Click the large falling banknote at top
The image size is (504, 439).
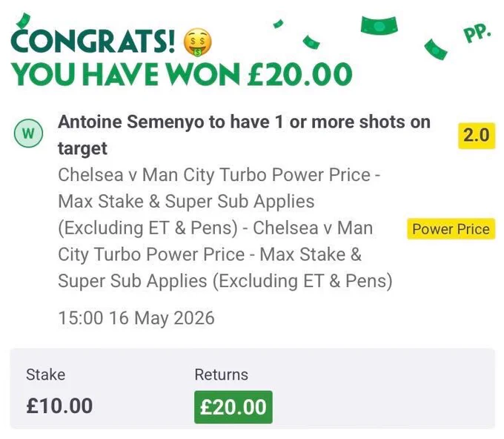pyautogui.click(x=379, y=25)
